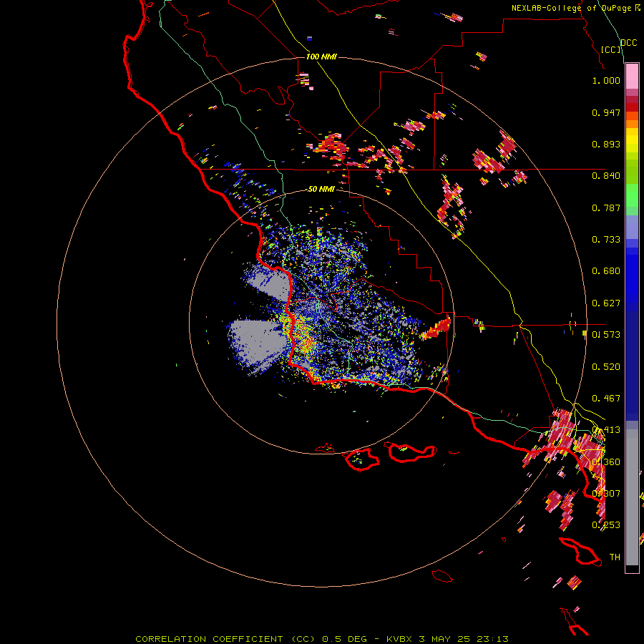The height and width of the screenshot is (644, 644).
Task: Click the 23:13 timestamp in caption
Action: [x=492, y=639]
